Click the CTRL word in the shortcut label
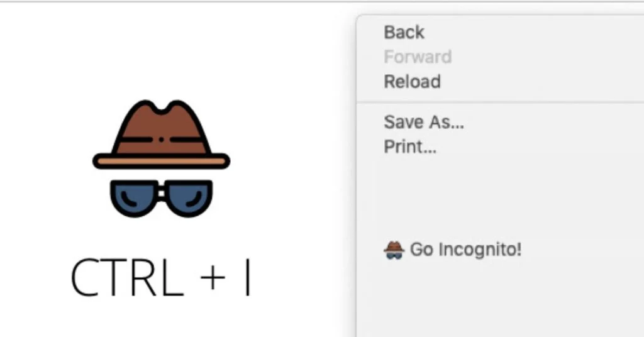Image resolution: width=644 pixels, height=337 pixels. point(127,277)
